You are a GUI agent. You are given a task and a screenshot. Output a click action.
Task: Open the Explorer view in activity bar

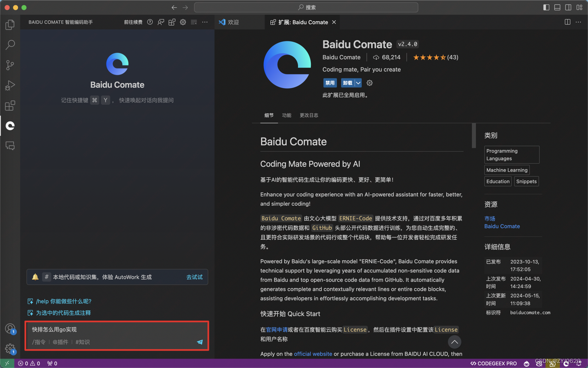point(10,25)
